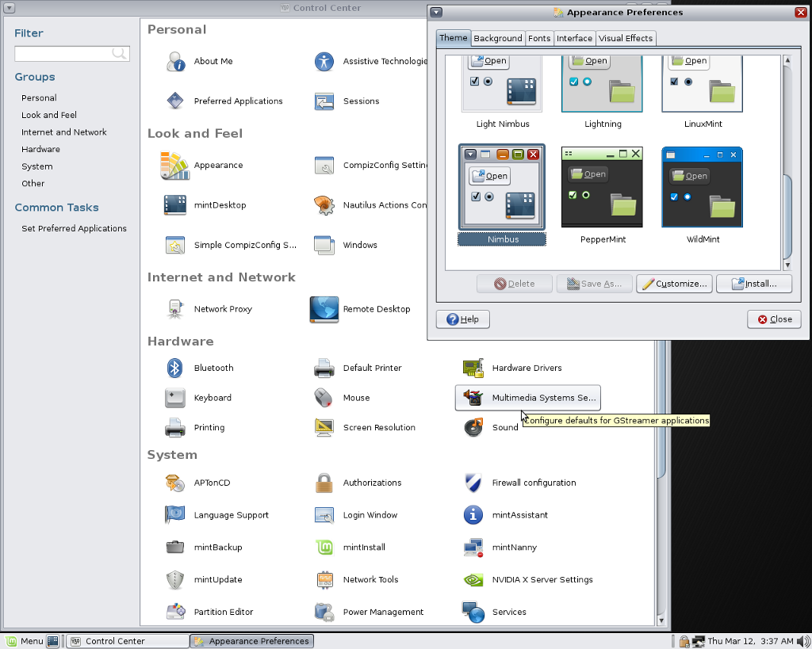Screen dimensions: 812x649
Task: Open Default Printer icon
Action: [324, 368]
